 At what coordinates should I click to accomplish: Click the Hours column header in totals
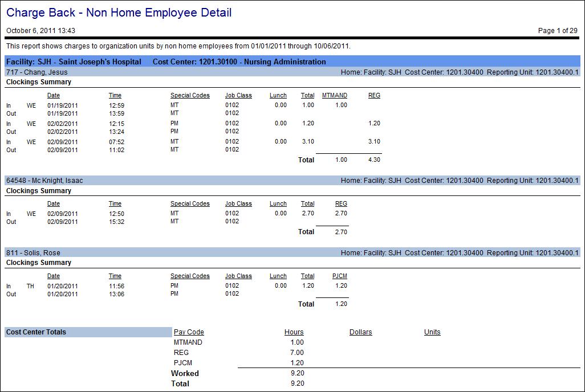[x=294, y=332]
